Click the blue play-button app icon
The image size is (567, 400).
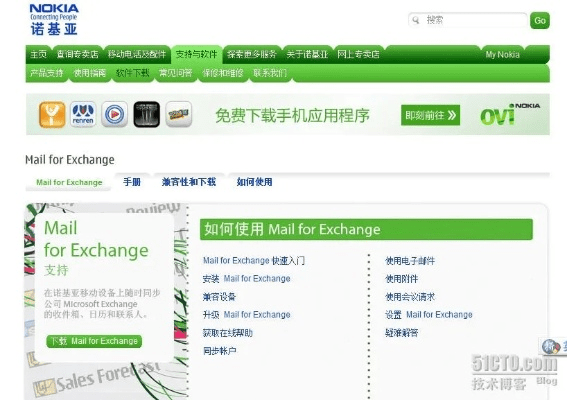coord(114,114)
